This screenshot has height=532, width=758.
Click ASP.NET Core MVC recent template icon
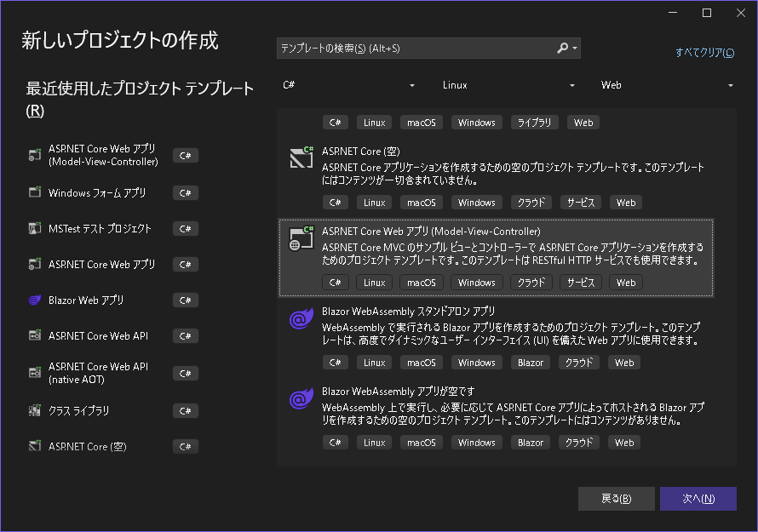(x=35, y=155)
